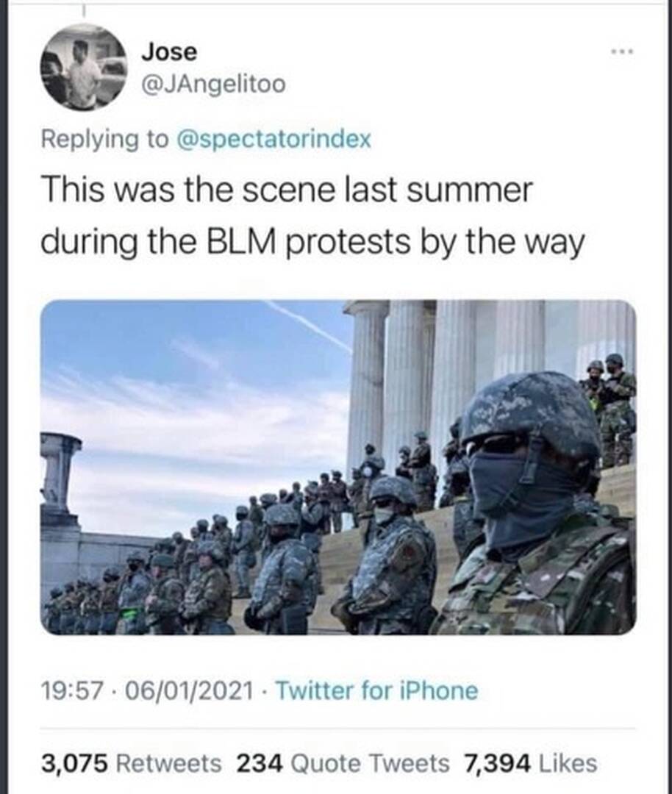The width and height of the screenshot is (672, 794).
Task: Click the tweet text about BLM protests
Action: (312, 216)
